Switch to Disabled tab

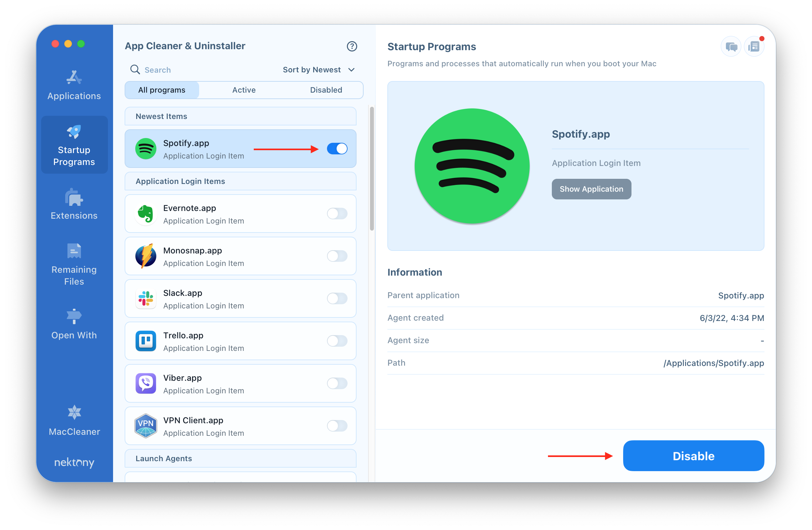325,90
